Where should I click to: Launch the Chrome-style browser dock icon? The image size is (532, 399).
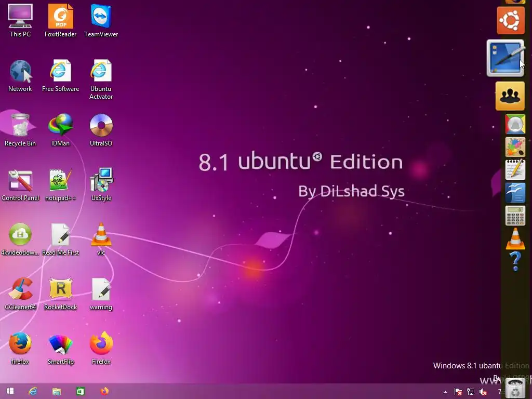click(515, 124)
